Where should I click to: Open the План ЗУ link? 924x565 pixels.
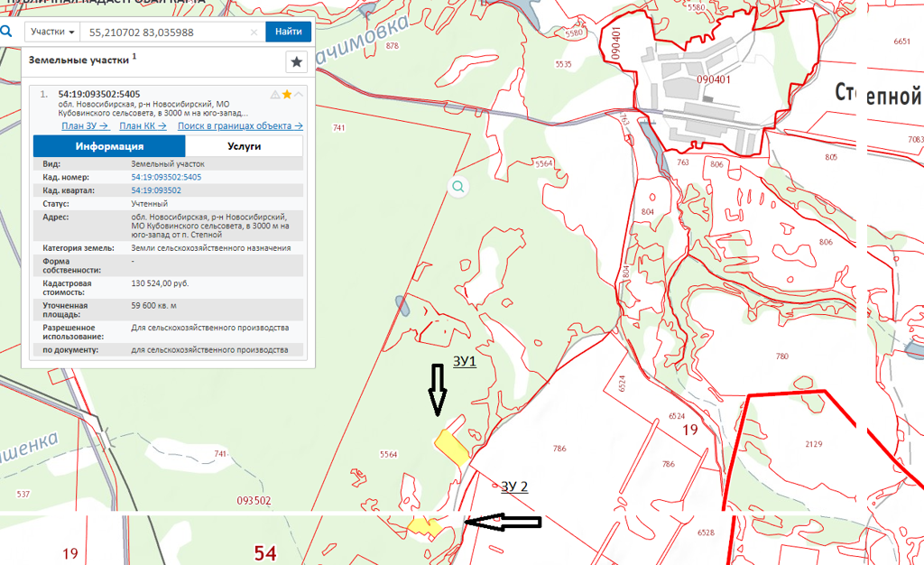[x=85, y=126]
